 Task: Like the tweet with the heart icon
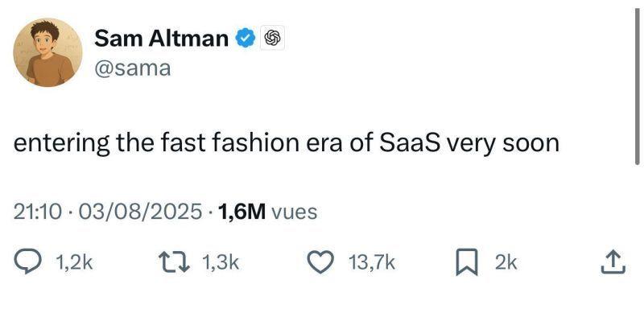[x=320, y=262]
